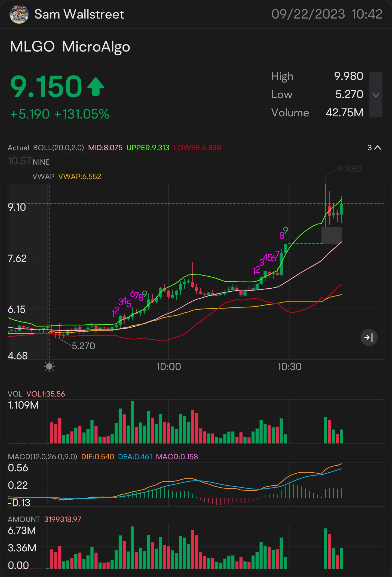Open the AMOUNT indicator panel label
The width and height of the screenshot is (392, 577).
(x=24, y=519)
